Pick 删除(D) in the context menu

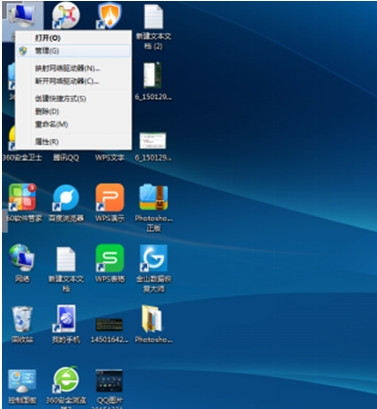pyautogui.click(x=47, y=111)
